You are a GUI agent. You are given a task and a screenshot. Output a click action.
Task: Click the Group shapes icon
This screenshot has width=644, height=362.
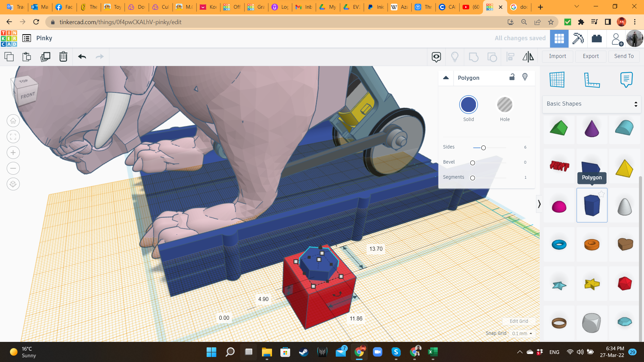[x=473, y=57]
